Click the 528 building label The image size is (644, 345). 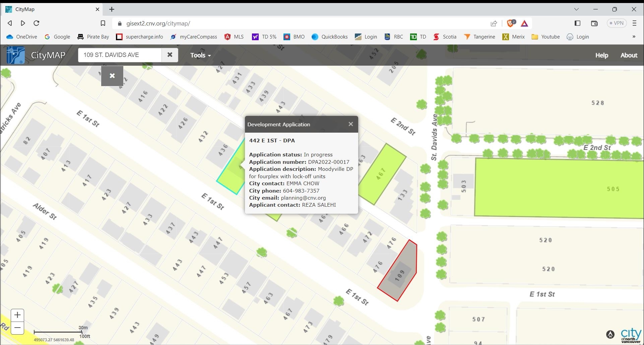[598, 103]
